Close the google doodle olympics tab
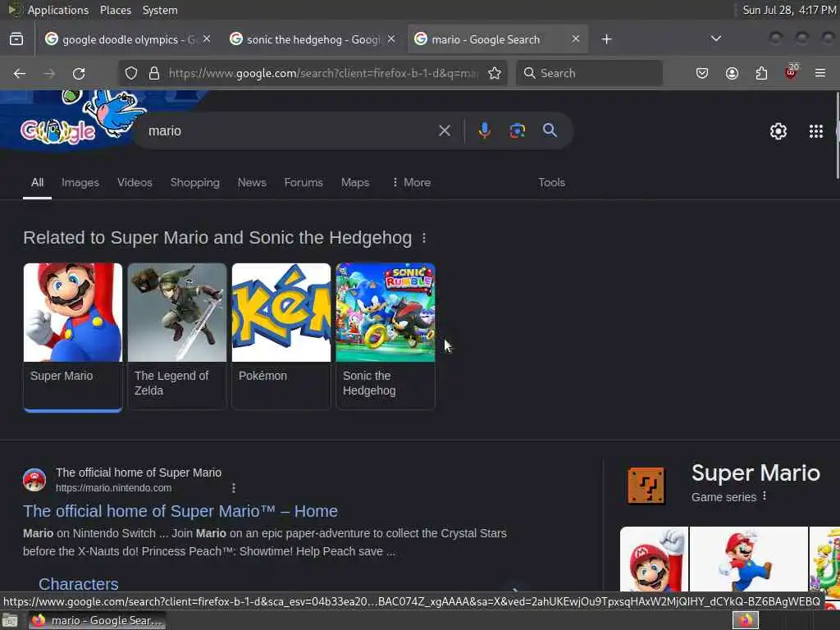Viewport: 840px width, 630px height. (207, 39)
